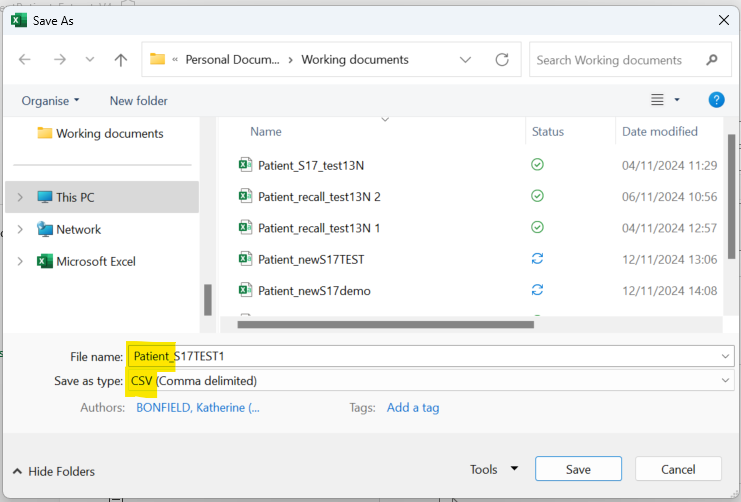741x502 pixels.
Task: Open the view options dropdown arrow
Action: pos(677,100)
